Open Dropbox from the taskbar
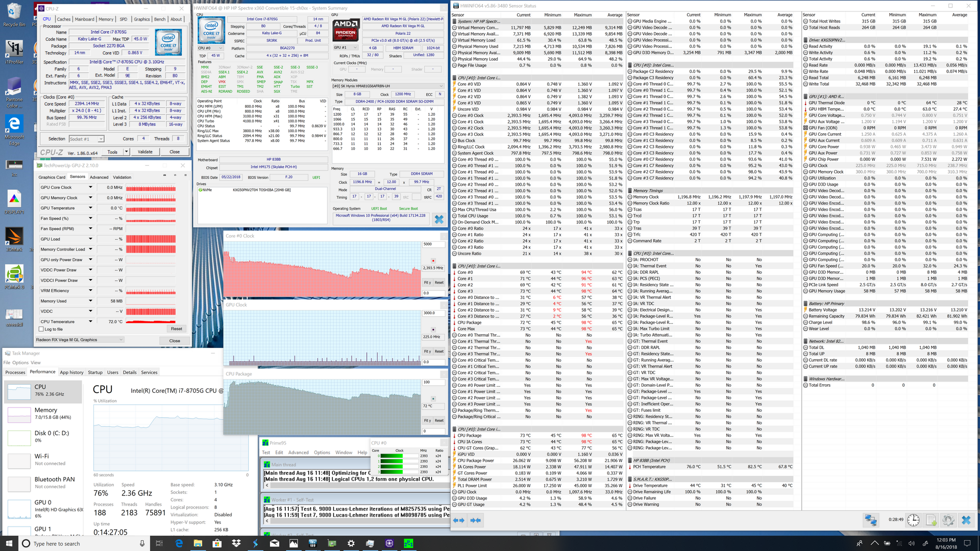This screenshot has height=551, width=980. (236, 543)
